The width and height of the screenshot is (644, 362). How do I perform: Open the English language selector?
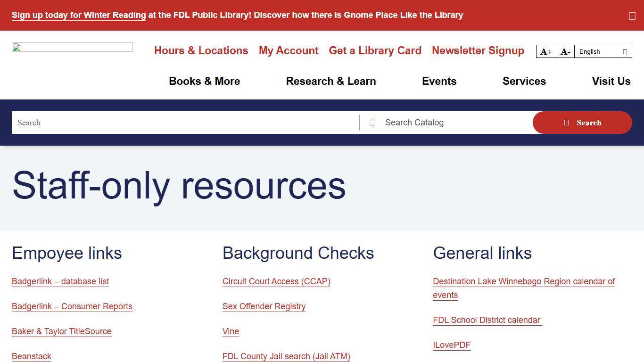click(x=600, y=51)
